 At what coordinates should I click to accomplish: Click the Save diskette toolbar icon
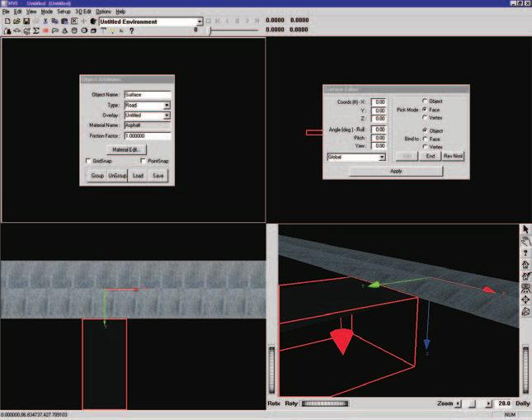click(26, 21)
